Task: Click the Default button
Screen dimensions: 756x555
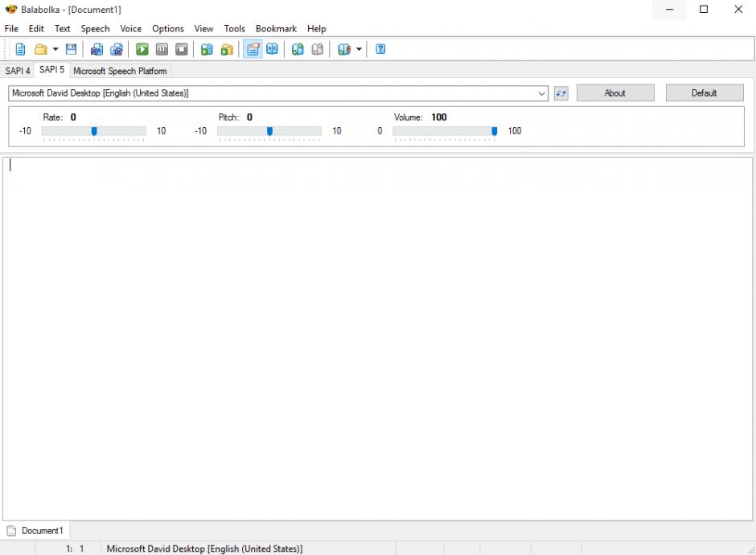Action: [x=705, y=93]
